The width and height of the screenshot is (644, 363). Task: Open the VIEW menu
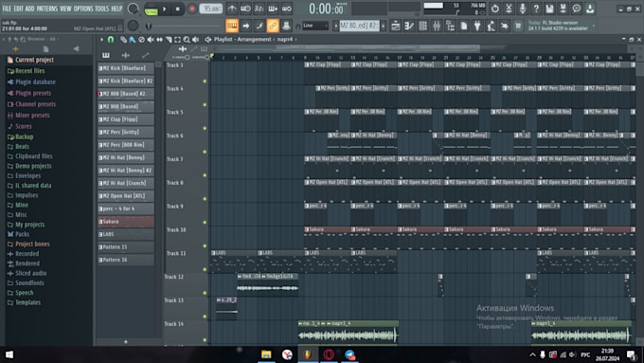coord(65,9)
